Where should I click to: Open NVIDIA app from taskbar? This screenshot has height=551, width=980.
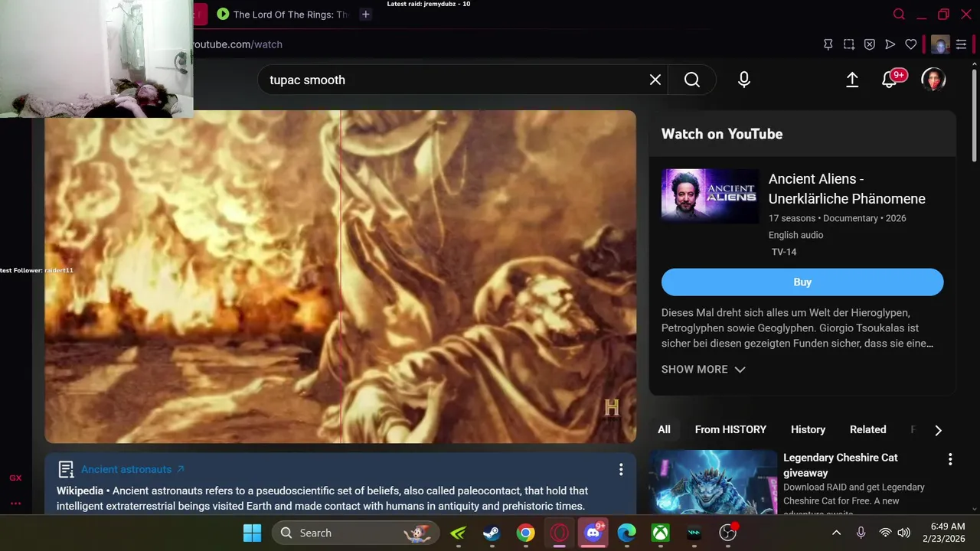coord(458,533)
